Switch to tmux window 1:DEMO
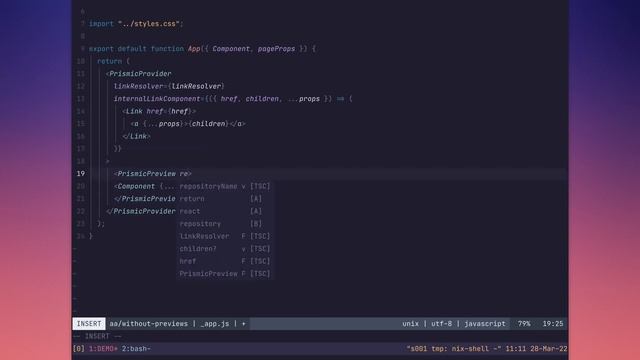Viewport: 640px width, 360px height. point(103,349)
